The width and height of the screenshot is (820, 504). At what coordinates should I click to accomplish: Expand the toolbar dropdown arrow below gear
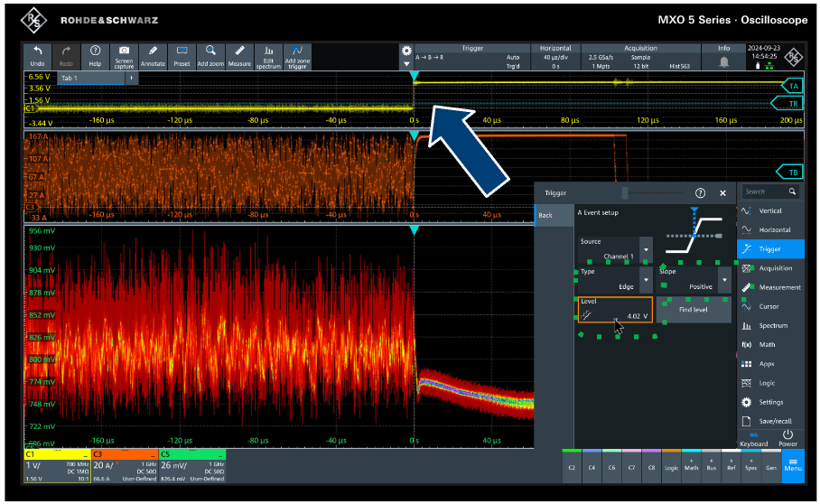click(x=406, y=64)
